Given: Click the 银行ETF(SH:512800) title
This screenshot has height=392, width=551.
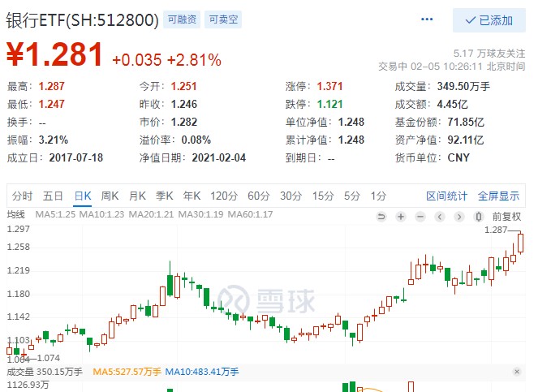Looking at the screenshot, I should click(82, 20).
